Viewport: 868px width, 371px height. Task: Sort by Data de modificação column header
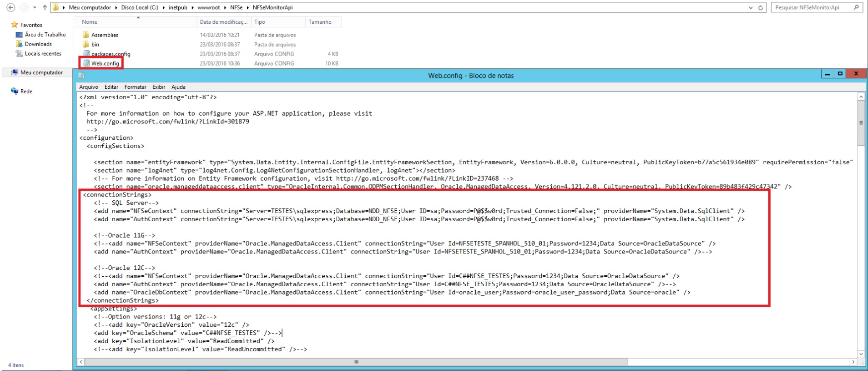pos(224,22)
